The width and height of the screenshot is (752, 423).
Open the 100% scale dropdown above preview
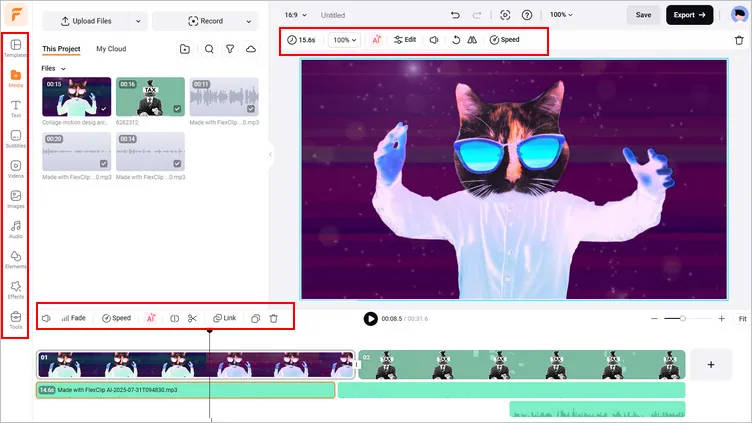pyautogui.click(x=344, y=40)
